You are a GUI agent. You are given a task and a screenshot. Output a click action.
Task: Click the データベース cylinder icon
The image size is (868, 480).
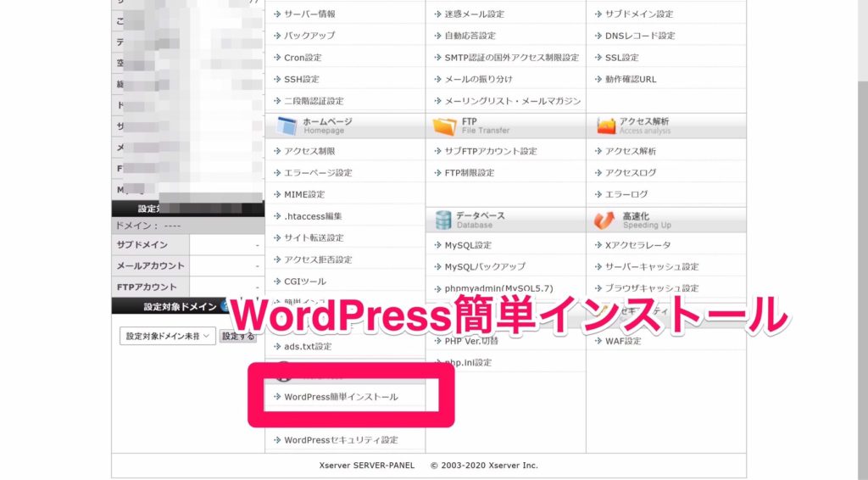(443, 220)
